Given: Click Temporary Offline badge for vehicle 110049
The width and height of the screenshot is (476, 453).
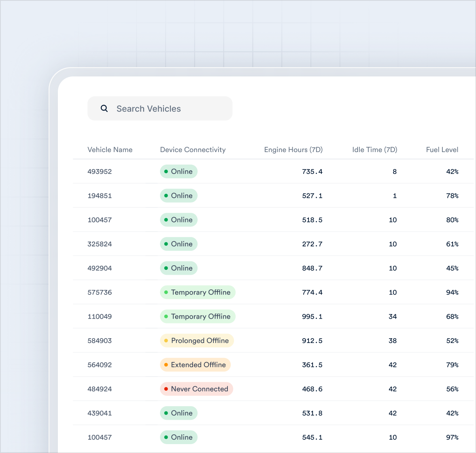Looking at the screenshot, I should 198,316.
